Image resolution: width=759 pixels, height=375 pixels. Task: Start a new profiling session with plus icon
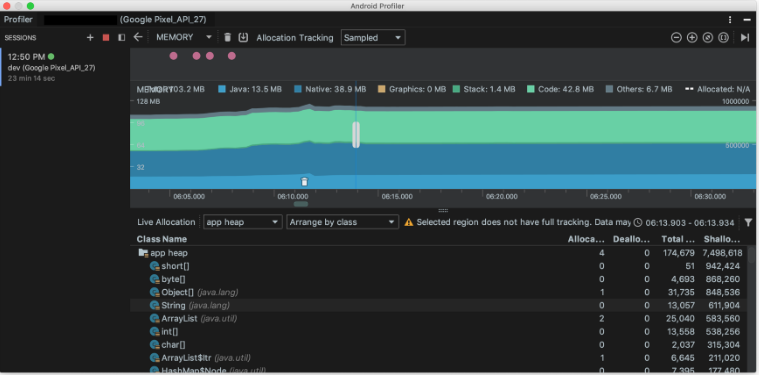click(90, 38)
